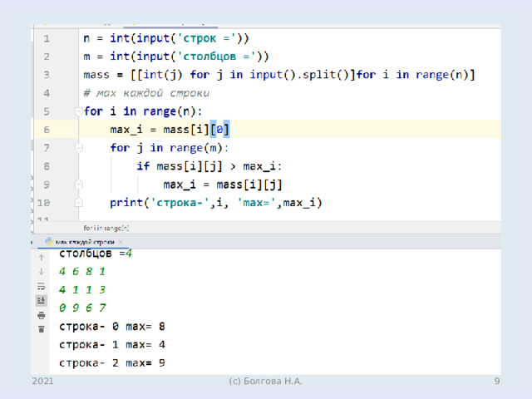Click the 'столбцов =4' console line
Screen dimensions: 532x399
(x=96, y=253)
